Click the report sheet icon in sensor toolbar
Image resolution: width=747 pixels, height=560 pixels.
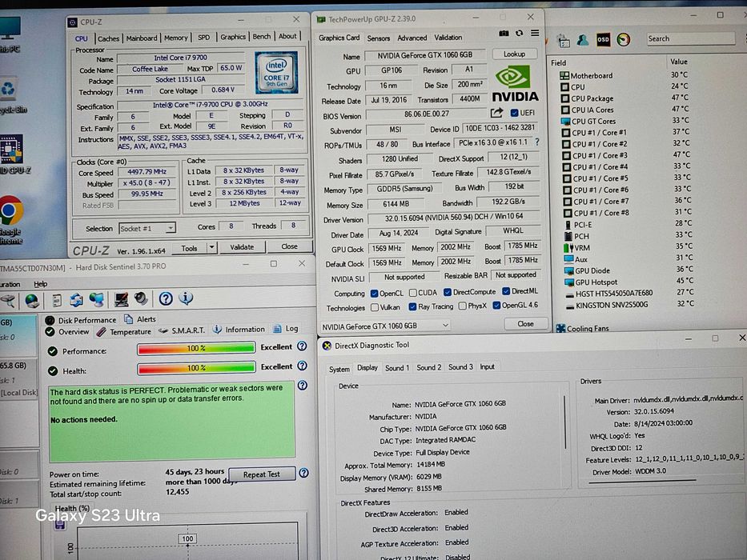(563, 41)
